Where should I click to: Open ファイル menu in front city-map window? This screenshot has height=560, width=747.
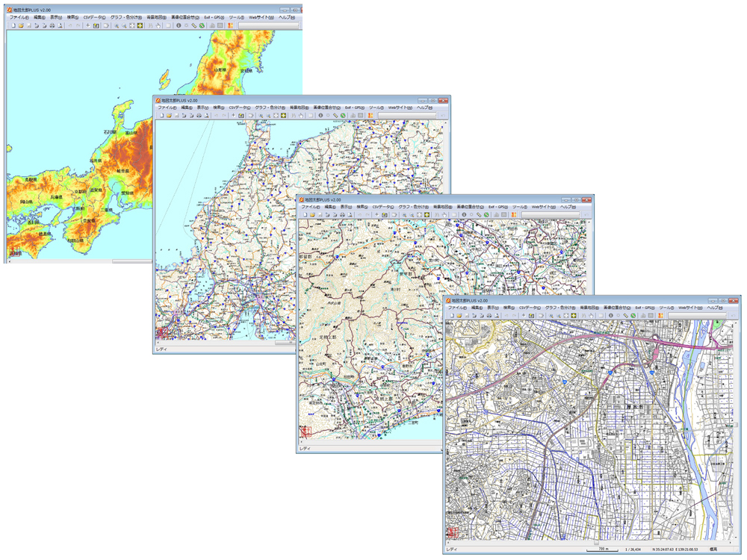(x=457, y=308)
